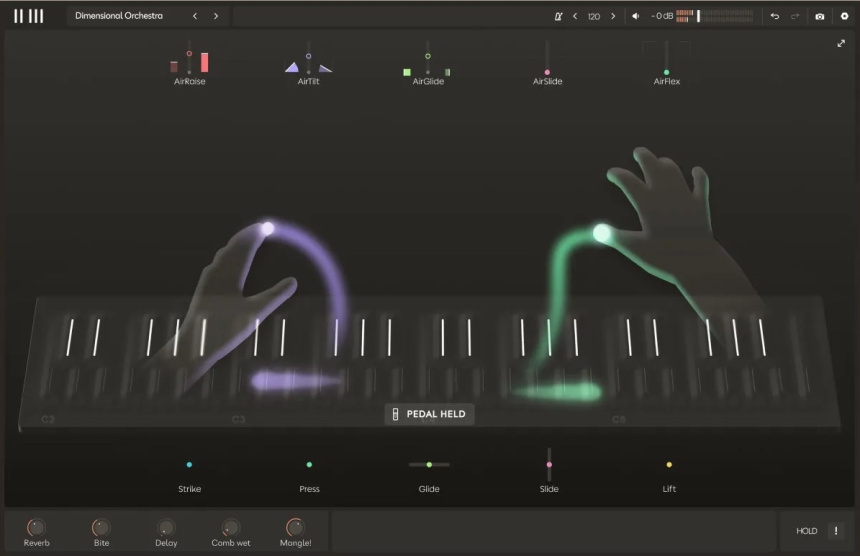Adjust the Slide vertical slider

(x=549, y=464)
